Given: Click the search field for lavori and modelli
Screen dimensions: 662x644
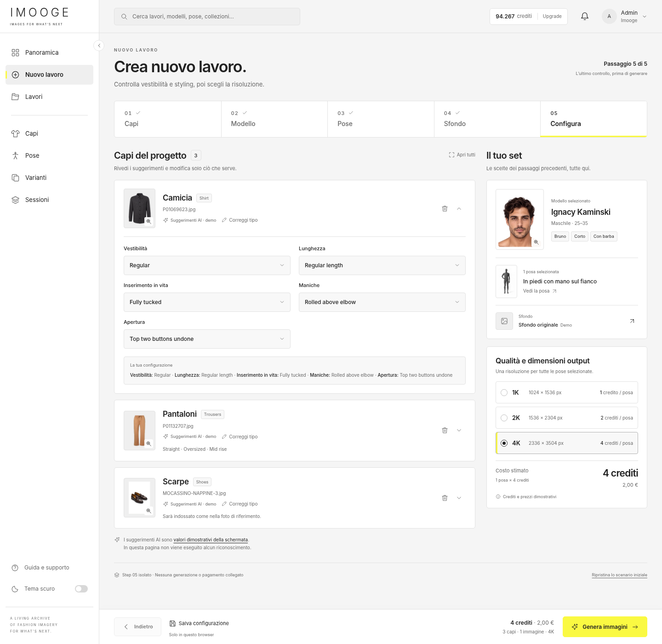Looking at the screenshot, I should pos(207,17).
